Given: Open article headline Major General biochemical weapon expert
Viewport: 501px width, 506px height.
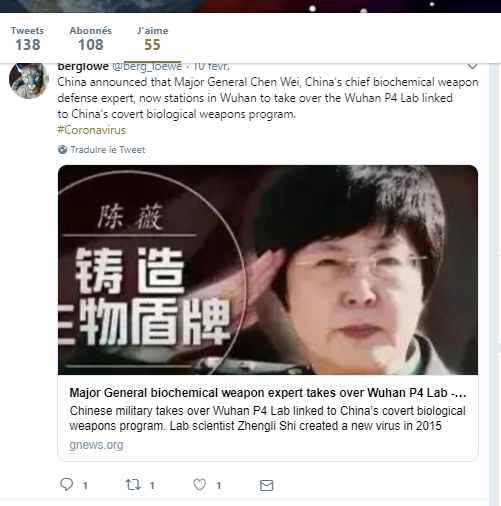Looking at the screenshot, I should [268, 393].
